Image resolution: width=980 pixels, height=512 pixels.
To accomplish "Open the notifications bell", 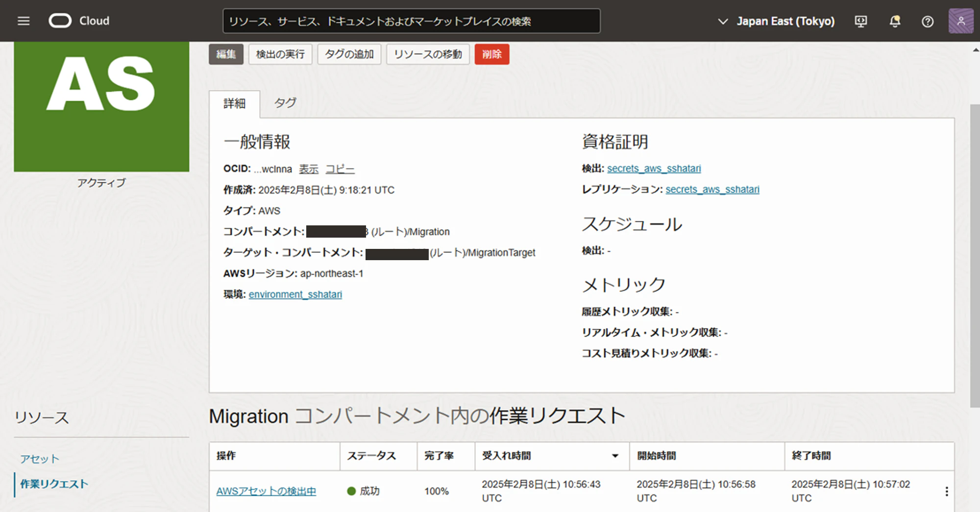I will [x=895, y=21].
